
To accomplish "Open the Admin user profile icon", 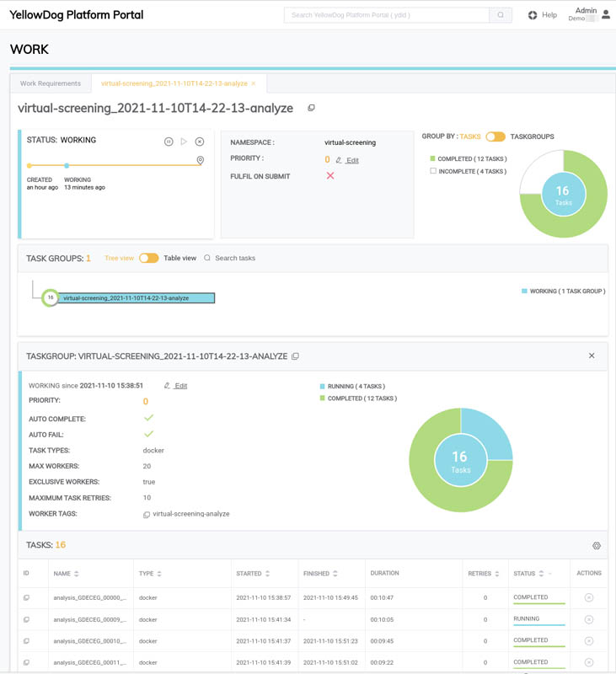I will 605,15.
